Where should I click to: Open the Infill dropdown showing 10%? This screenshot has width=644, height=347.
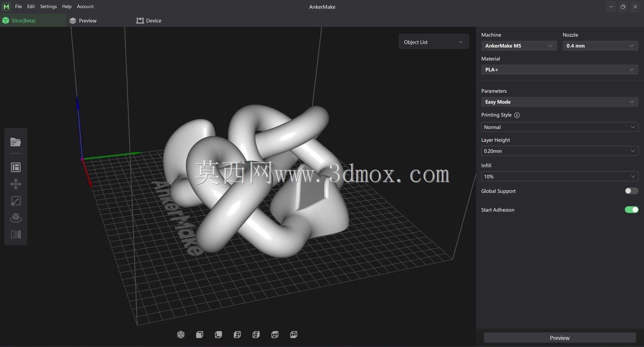560,176
